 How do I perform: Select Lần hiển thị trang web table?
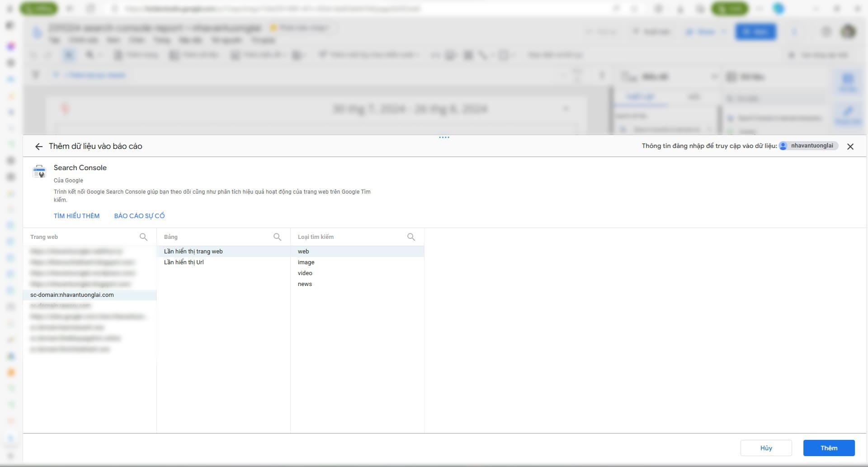click(x=223, y=251)
